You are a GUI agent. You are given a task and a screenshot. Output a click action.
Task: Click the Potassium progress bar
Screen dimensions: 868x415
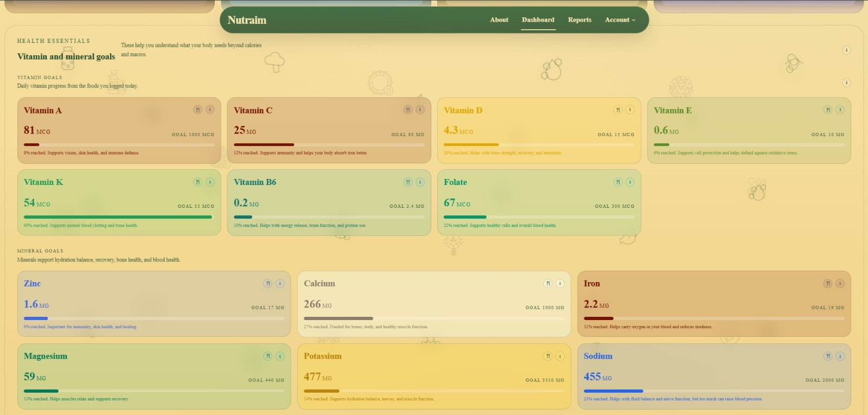pyautogui.click(x=434, y=391)
